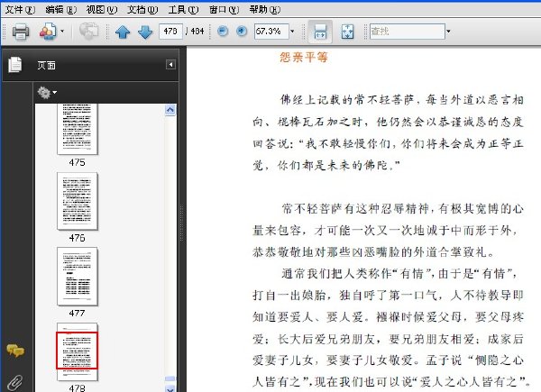The image size is (541, 392).
Task: Open the comments panel speech bubble icon
Action: pyautogui.click(x=15, y=351)
